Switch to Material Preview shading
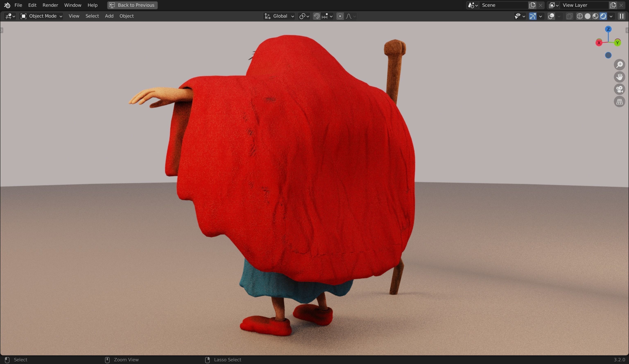The width and height of the screenshot is (629, 364). click(595, 16)
